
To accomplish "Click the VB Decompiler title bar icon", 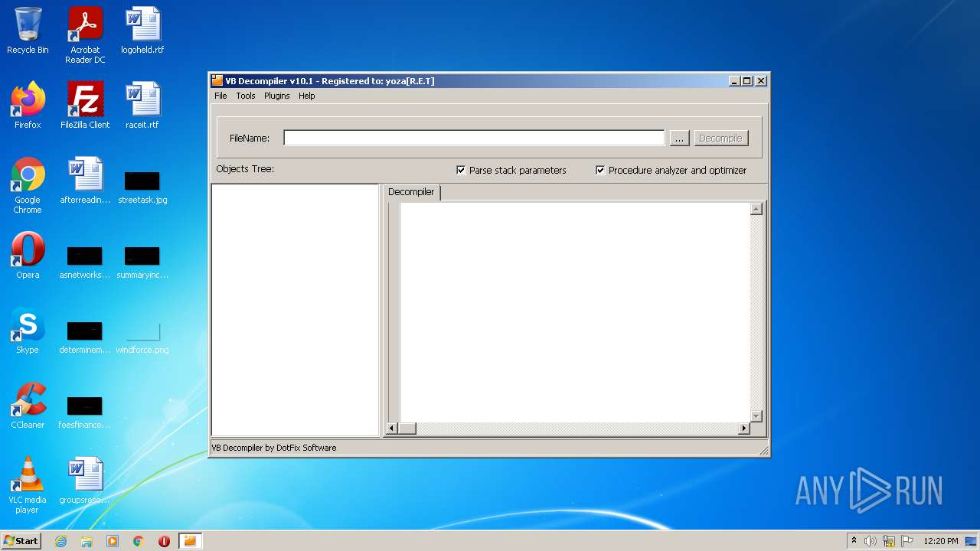I will click(217, 80).
